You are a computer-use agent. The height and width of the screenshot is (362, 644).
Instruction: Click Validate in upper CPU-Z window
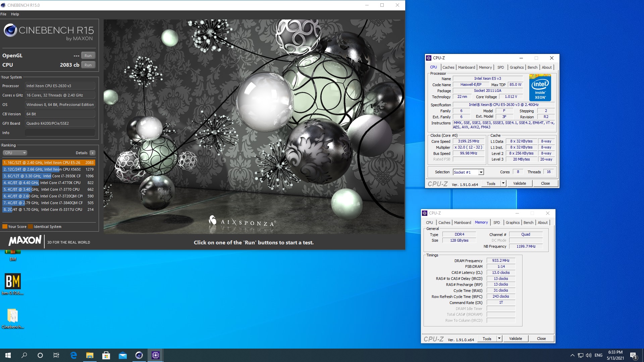pyautogui.click(x=520, y=183)
